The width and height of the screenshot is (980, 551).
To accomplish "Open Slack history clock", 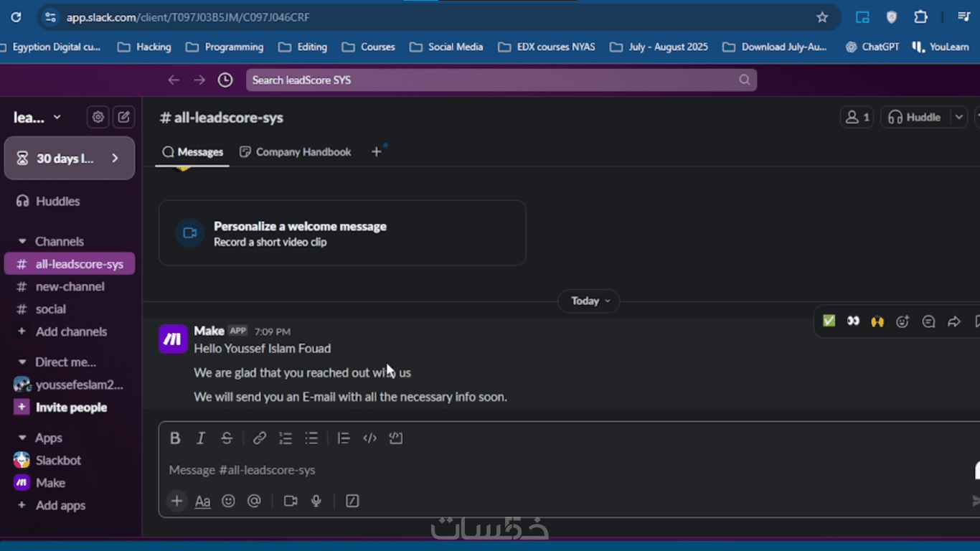I will click(x=225, y=80).
